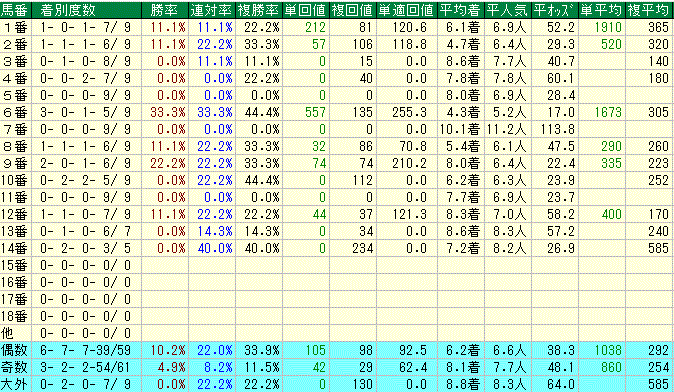Select the 3番 row label

click(15, 61)
